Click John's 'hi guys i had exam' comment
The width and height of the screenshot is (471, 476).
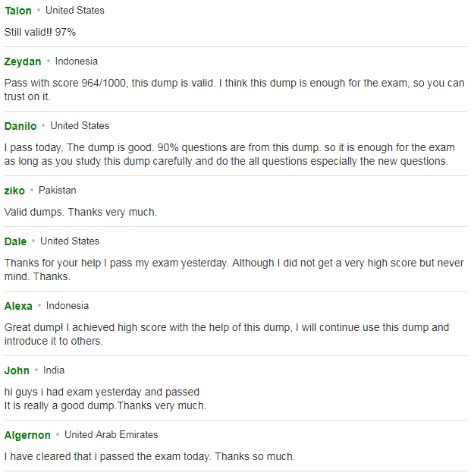[x=105, y=399]
